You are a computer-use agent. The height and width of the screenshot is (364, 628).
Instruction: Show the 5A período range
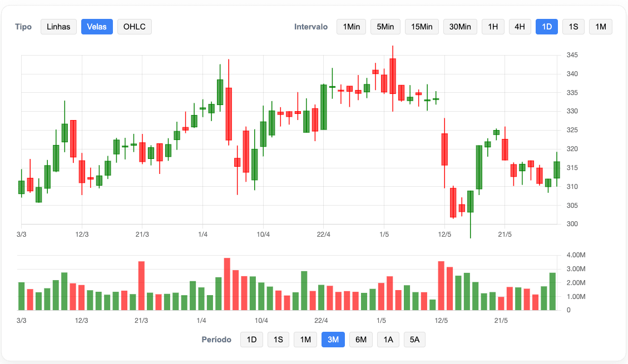(414, 340)
